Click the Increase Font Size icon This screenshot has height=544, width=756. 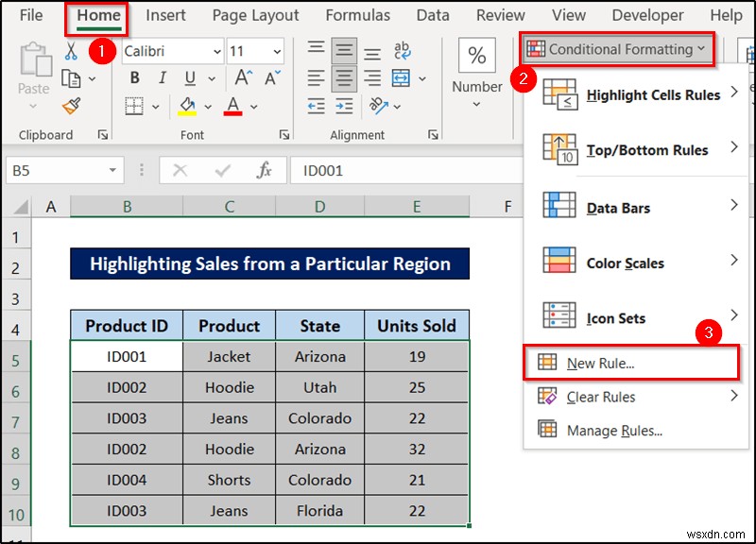pos(244,76)
